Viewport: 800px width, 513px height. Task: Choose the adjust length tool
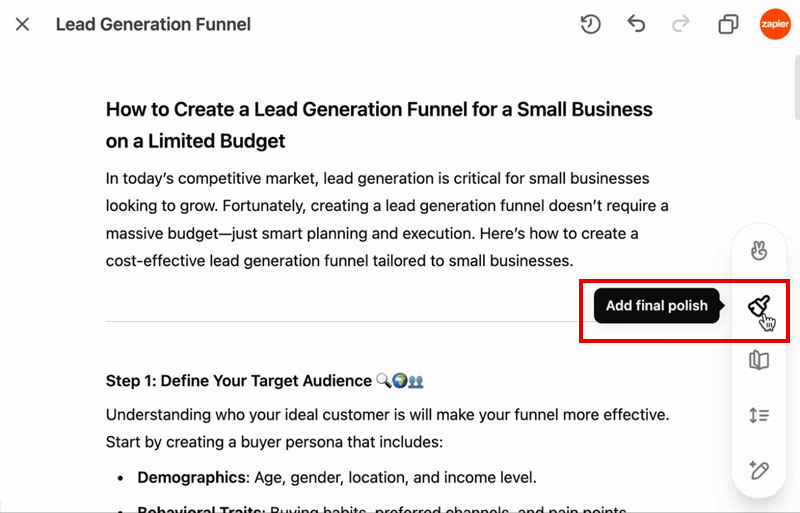tap(759, 415)
